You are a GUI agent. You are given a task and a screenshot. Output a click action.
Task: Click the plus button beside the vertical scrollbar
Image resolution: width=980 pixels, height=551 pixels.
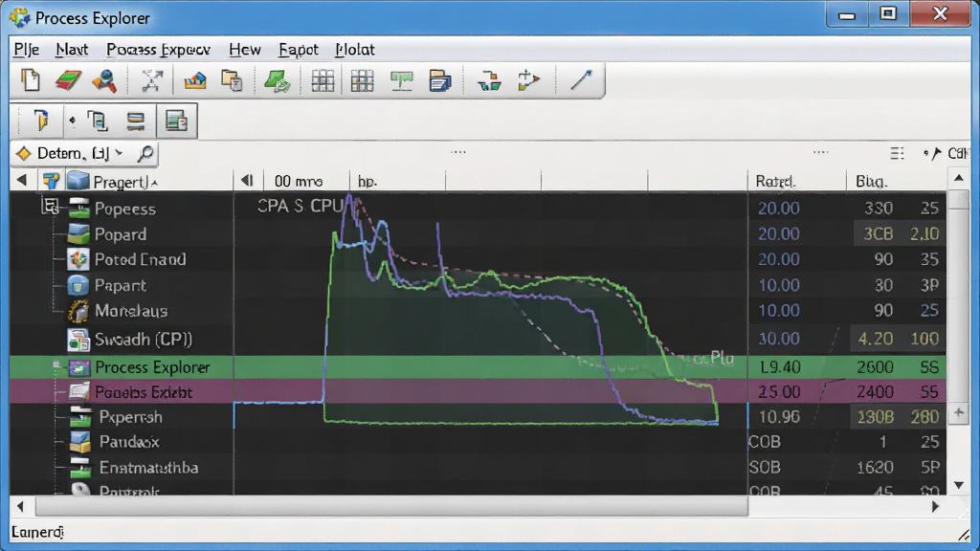(959, 412)
